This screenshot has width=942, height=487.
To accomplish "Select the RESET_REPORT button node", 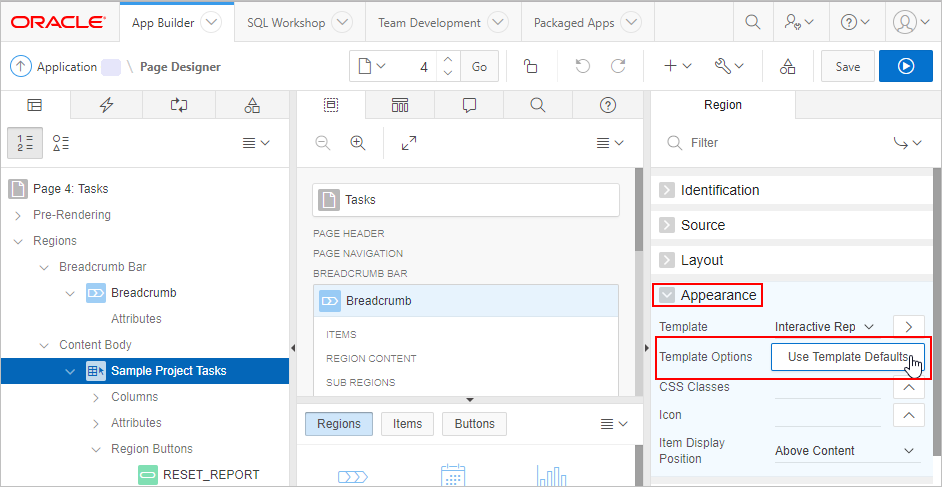I will 211,474.
